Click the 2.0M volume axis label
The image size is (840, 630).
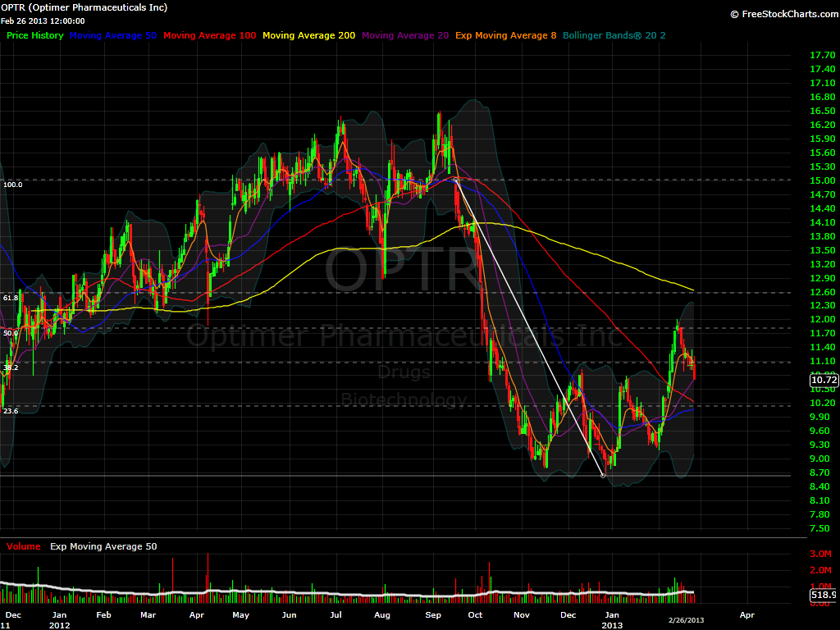click(x=820, y=570)
